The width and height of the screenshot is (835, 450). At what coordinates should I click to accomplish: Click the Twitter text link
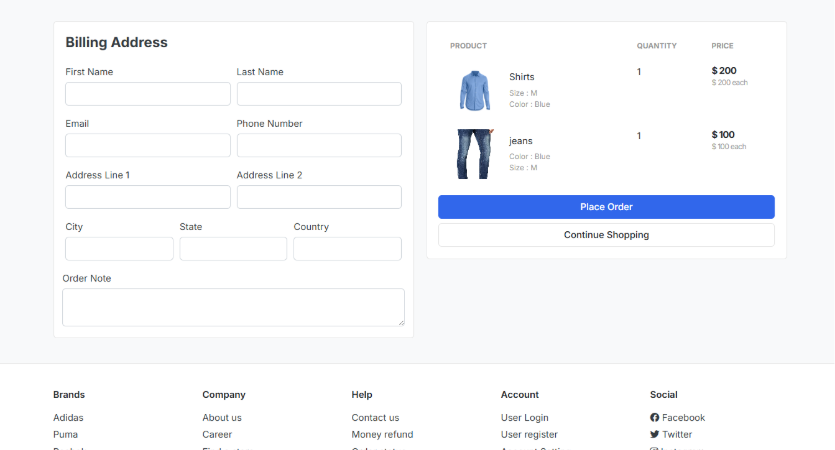point(677,435)
